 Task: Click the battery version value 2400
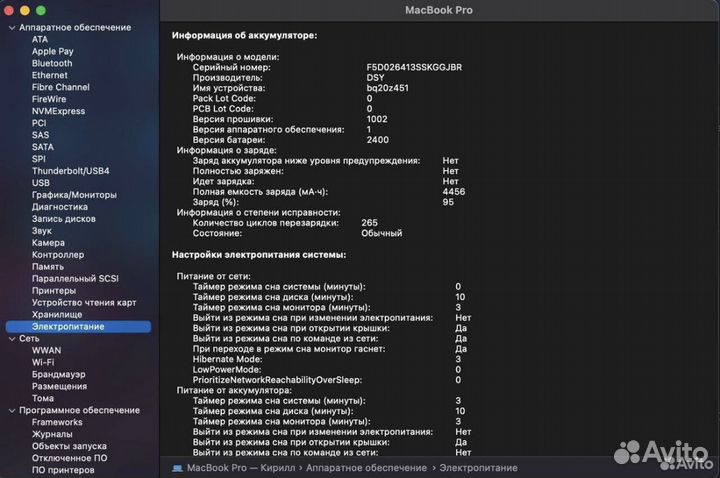(x=377, y=140)
